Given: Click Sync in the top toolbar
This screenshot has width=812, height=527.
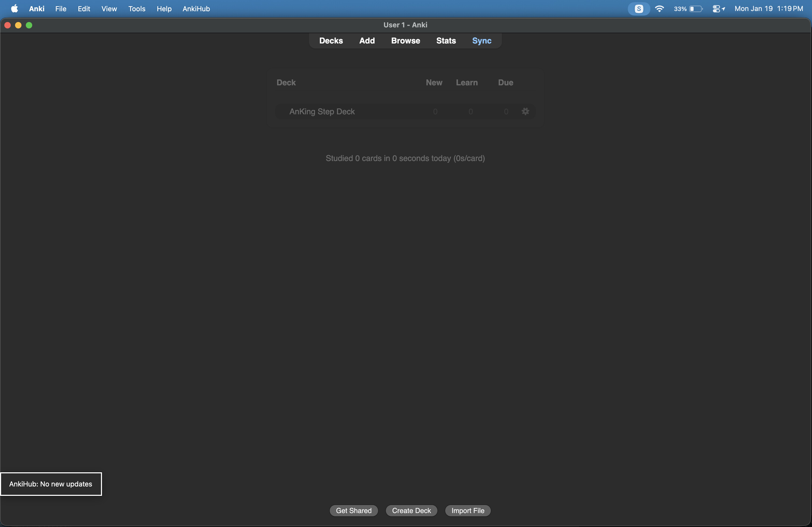Looking at the screenshot, I should [x=481, y=41].
